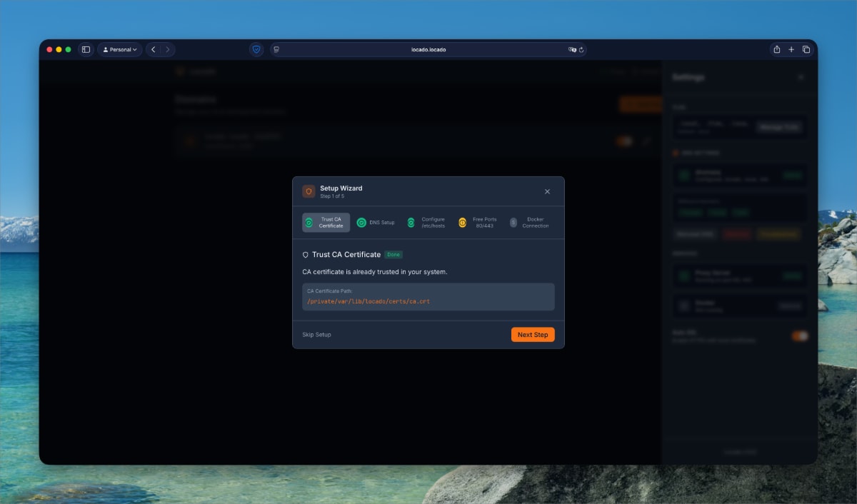857x504 pixels.
Task: Click the Trust CA Certificate green check icon
Action: [x=309, y=222]
